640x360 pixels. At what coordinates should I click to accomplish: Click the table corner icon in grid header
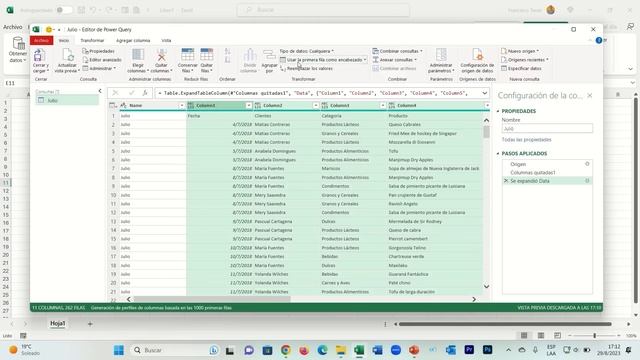[113, 105]
